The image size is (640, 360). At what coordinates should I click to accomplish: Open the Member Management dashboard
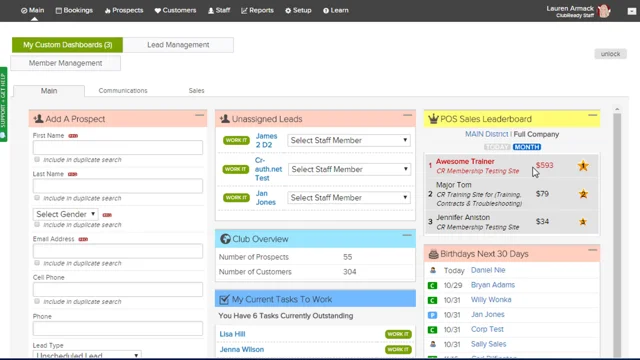click(x=65, y=63)
